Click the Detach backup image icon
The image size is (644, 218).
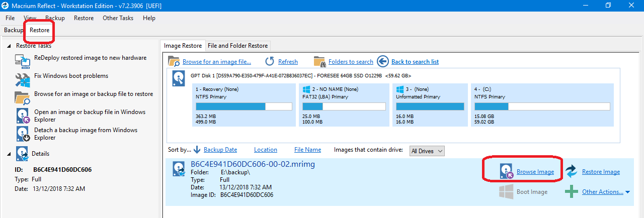[x=23, y=134]
